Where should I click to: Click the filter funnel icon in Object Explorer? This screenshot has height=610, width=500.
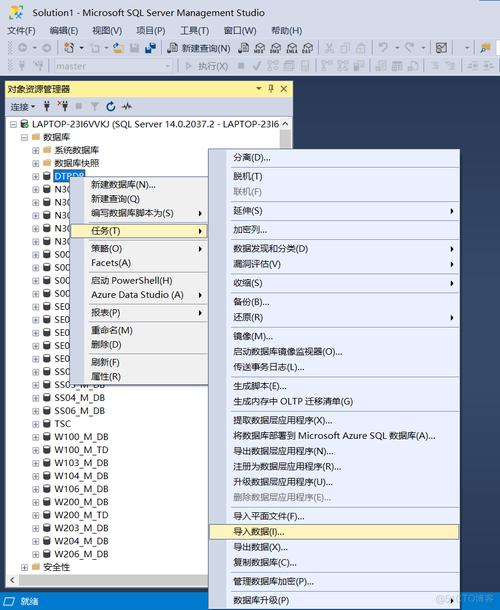95,106
